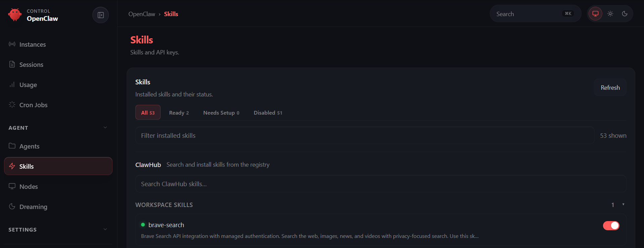Collapse the Workspace Skills group arrow

click(x=623, y=204)
